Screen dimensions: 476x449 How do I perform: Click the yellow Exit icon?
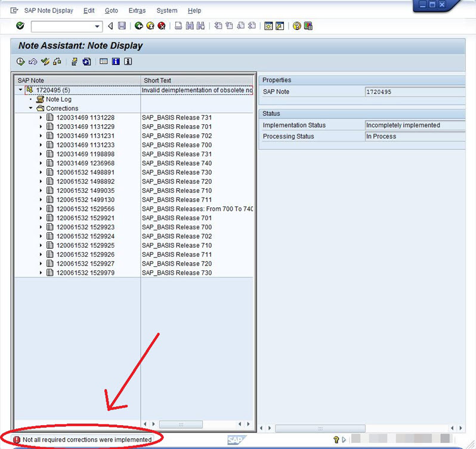(150, 26)
